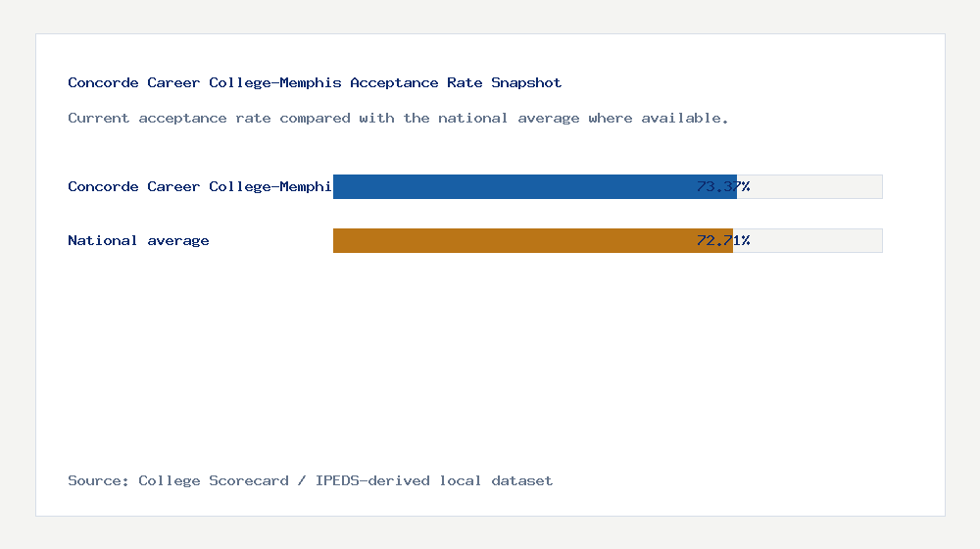Click the Source footer text

coord(310,480)
